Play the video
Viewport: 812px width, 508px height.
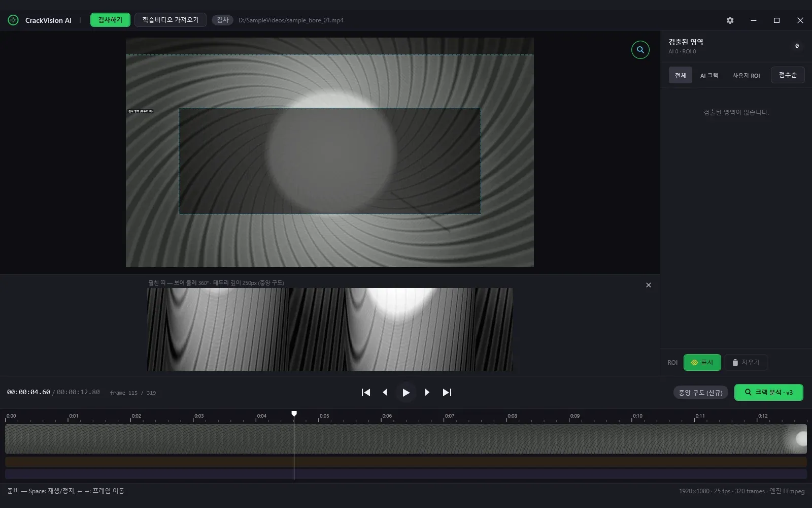(406, 392)
